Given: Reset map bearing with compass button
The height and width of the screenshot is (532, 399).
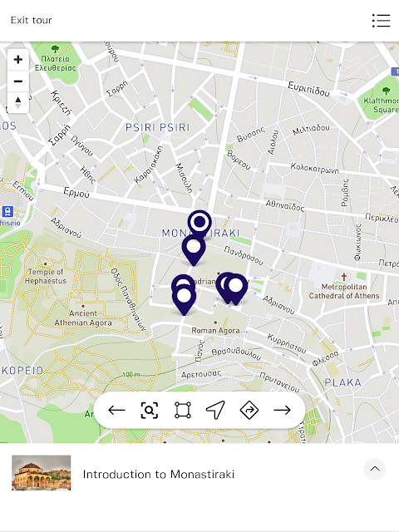Looking at the screenshot, I should 18,102.
